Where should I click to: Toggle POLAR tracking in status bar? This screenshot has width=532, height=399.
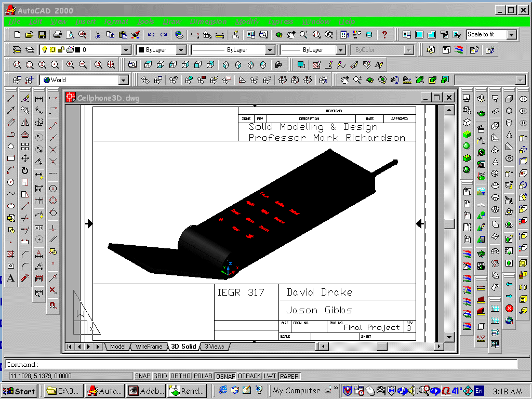point(203,376)
